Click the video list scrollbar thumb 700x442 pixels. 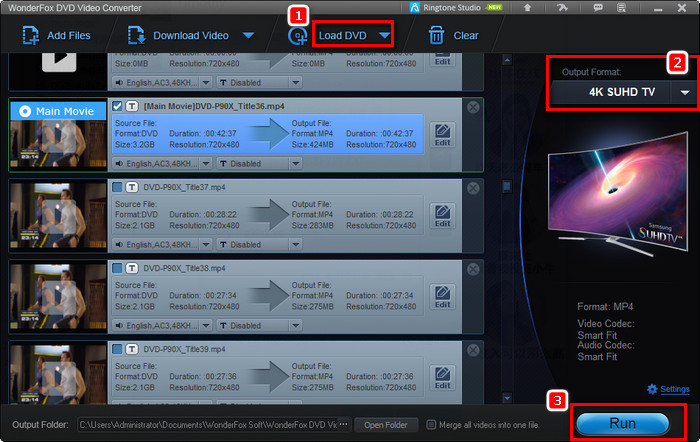tap(507, 186)
